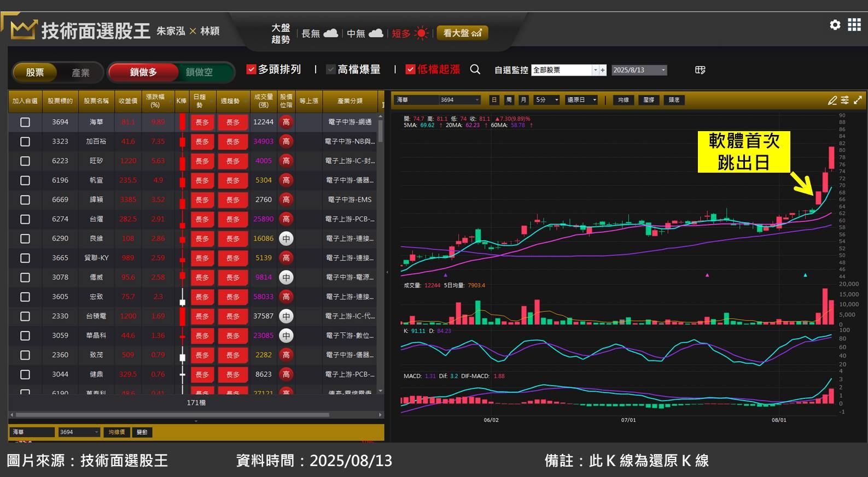Click the plus icon beside 自選監控 list
868x477 pixels.
tap(603, 70)
